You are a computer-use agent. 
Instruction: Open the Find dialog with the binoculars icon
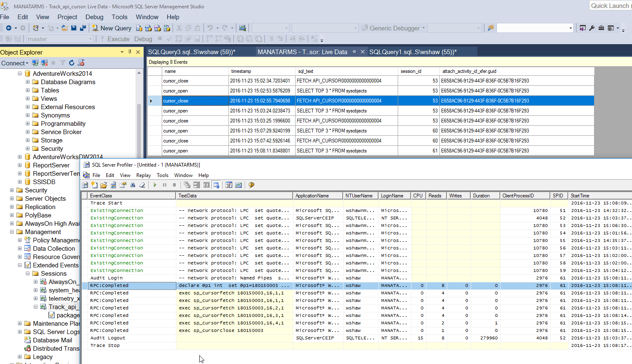(x=133, y=184)
